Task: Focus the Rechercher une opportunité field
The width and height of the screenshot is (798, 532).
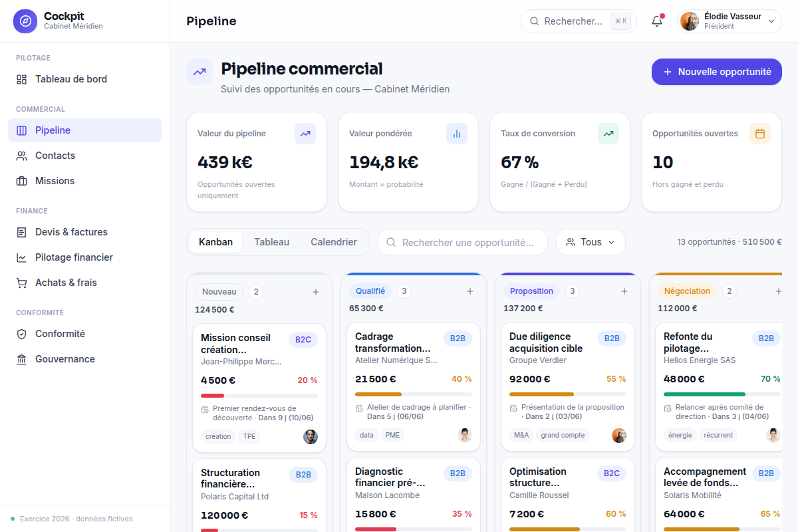Action: click(463, 242)
